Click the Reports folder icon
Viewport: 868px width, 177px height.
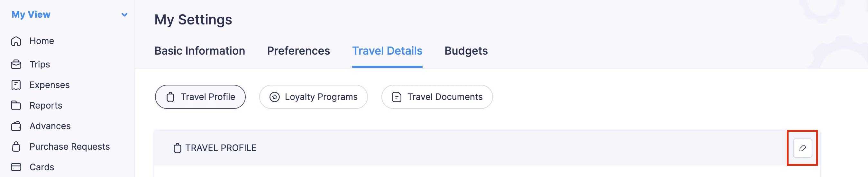[x=16, y=105]
